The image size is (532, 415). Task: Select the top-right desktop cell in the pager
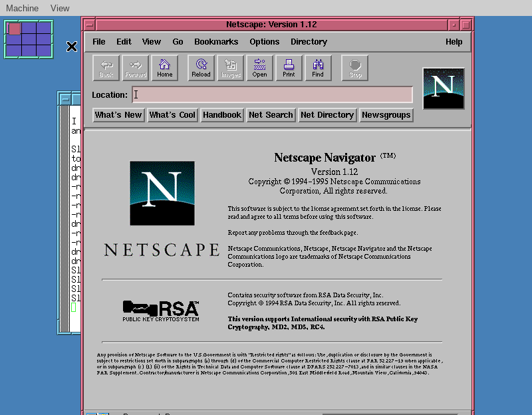pyautogui.click(x=44, y=28)
